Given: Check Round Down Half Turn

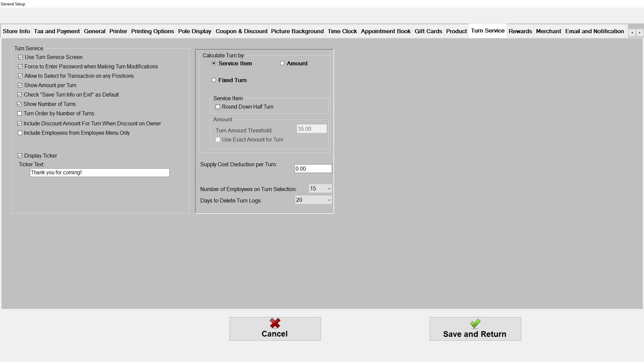Looking at the screenshot, I should (218, 107).
